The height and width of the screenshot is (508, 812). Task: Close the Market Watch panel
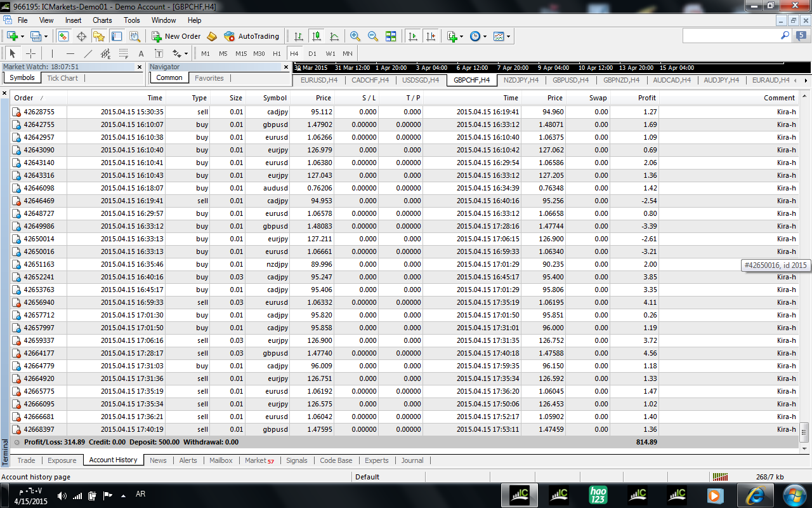coord(140,67)
